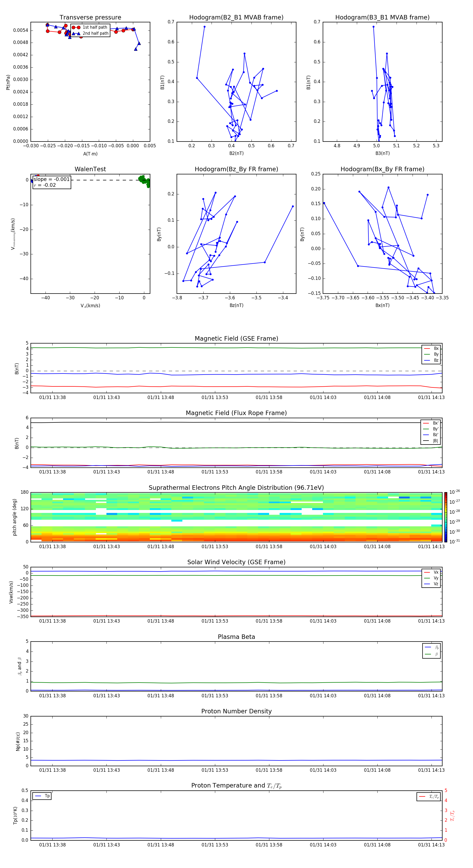The width and height of the screenshot is (473, 868).
Task: Click the Tp legend box in Proton Temperature
Action: point(42,796)
